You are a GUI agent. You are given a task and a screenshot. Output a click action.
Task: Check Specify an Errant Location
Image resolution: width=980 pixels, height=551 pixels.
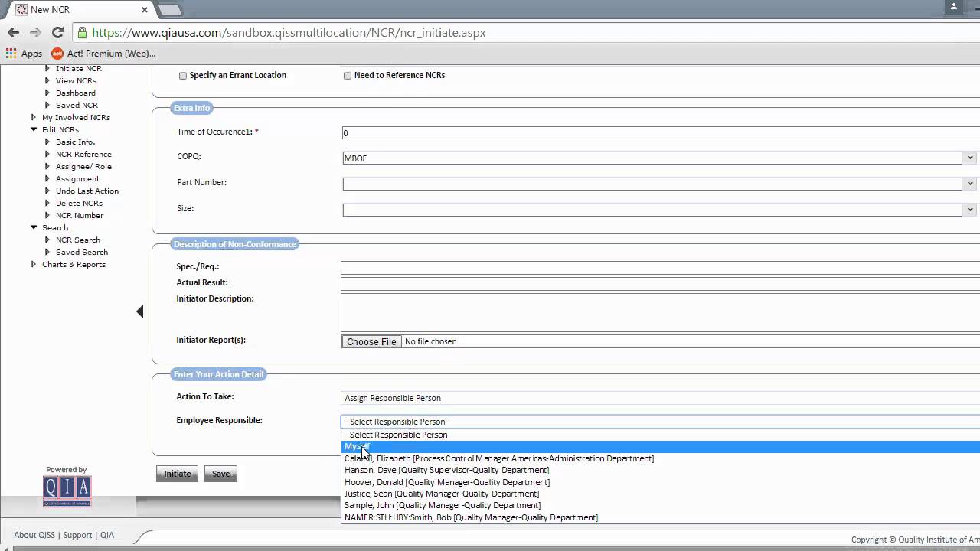click(183, 76)
